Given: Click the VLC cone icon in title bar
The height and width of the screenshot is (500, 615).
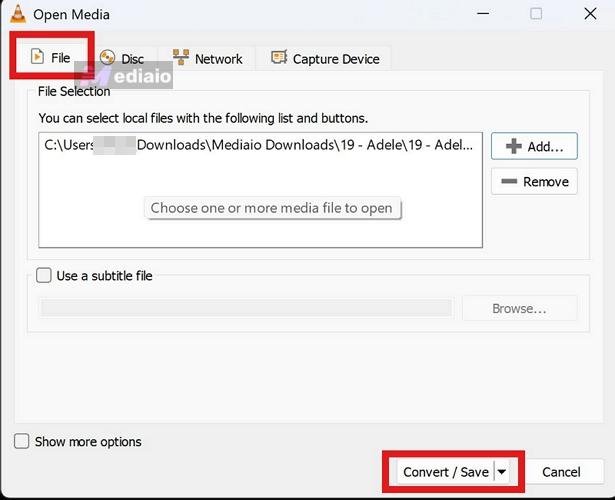Looking at the screenshot, I should (18, 14).
